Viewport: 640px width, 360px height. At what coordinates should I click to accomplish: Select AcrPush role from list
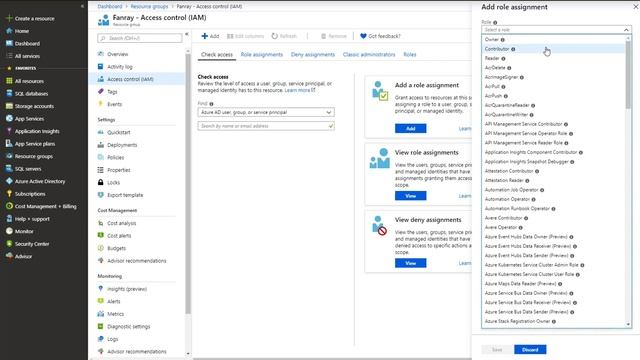tap(553, 96)
